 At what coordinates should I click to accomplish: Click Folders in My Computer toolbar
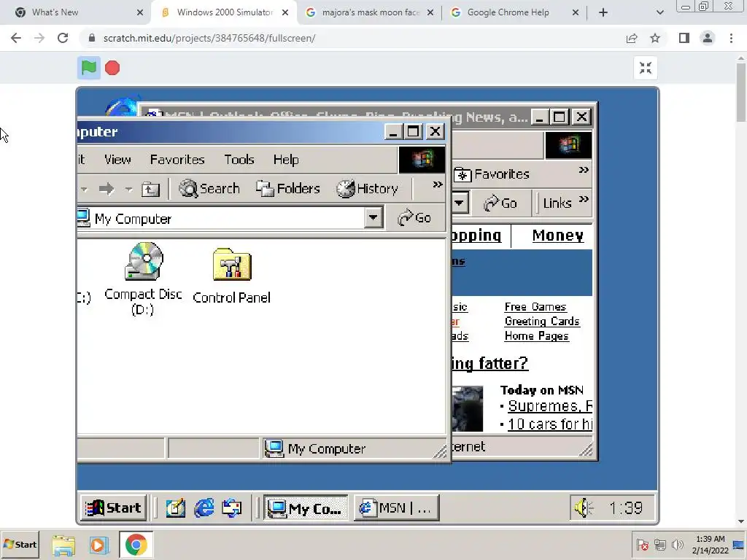[287, 189]
